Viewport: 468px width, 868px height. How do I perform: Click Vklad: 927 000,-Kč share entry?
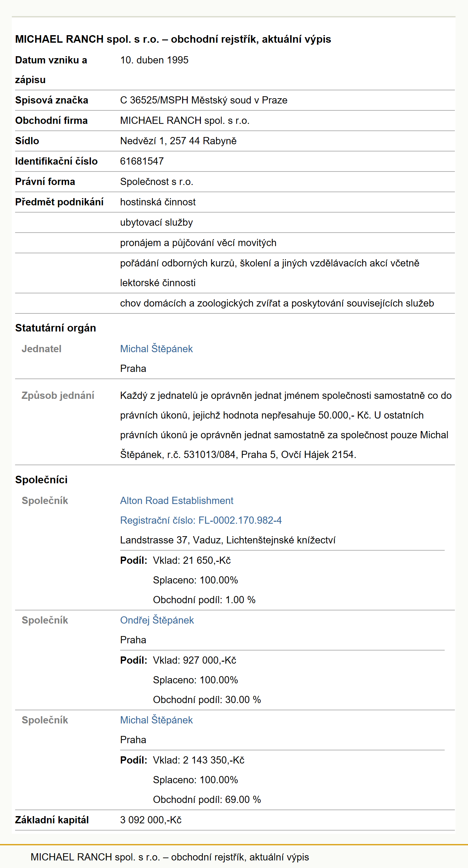coord(195,660)
